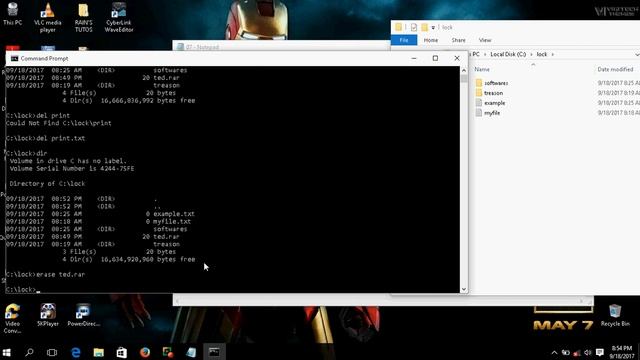Launch VLC media player from desktop
Image resolution: width=640 pixels, height=360 pixels.
pos(48,17)
